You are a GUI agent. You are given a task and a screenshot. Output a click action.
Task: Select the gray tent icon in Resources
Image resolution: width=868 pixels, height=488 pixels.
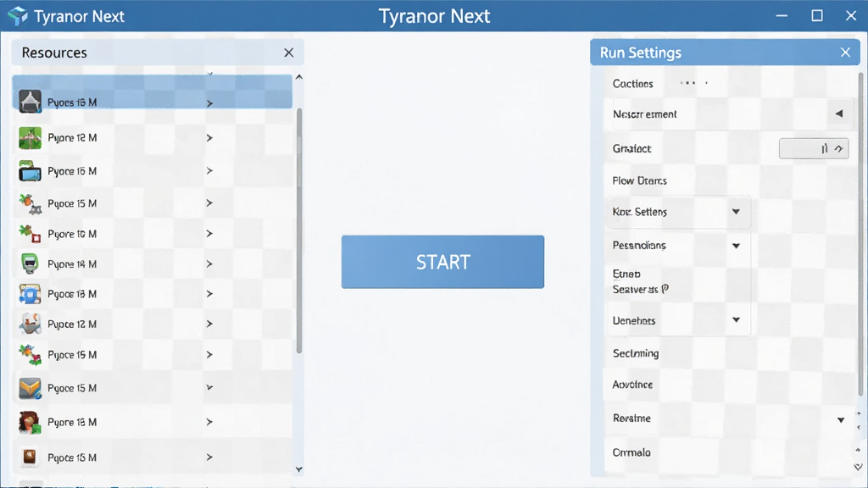(30, 102)
